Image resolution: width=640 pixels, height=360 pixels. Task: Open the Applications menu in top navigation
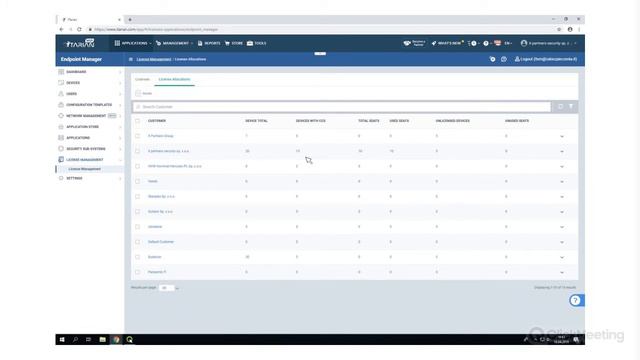133,43
